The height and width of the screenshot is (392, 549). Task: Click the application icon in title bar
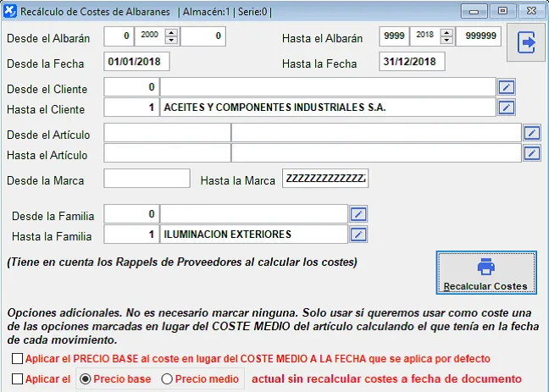9,12
